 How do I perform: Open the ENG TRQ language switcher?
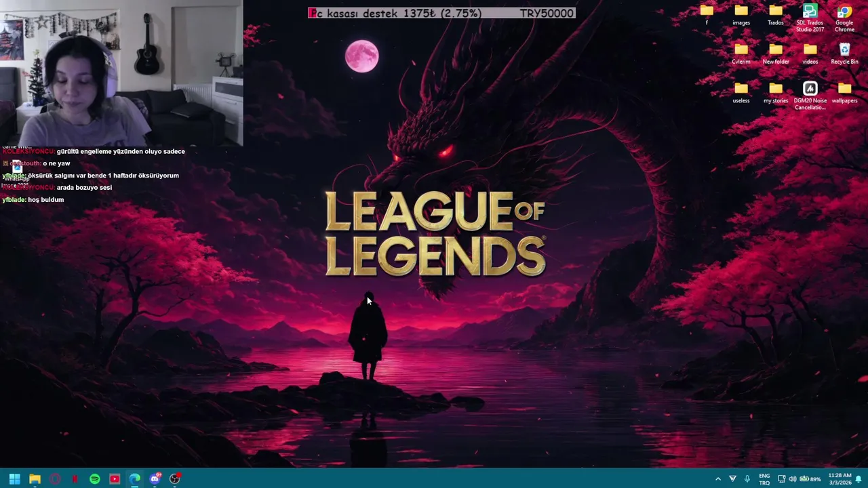764,479
